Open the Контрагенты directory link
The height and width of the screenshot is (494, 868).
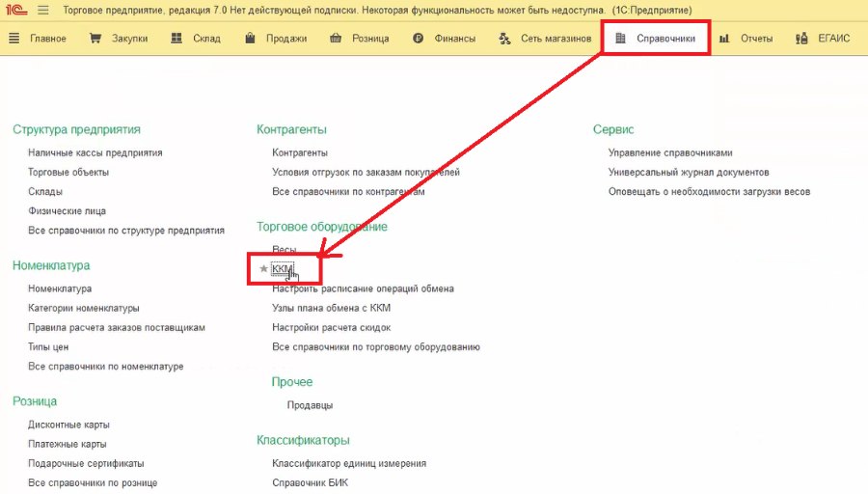(x=300, y=152)
